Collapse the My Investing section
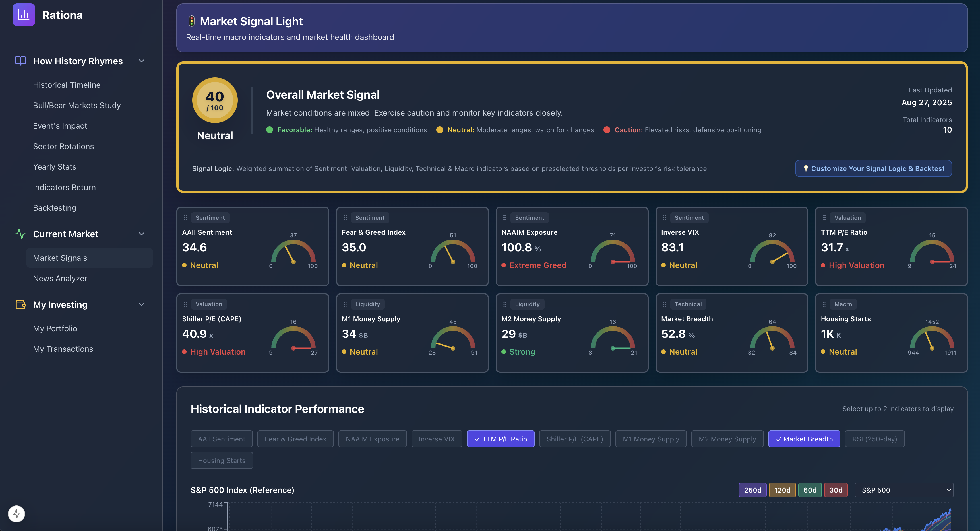980x531 pixels. (x=141, y=304)
